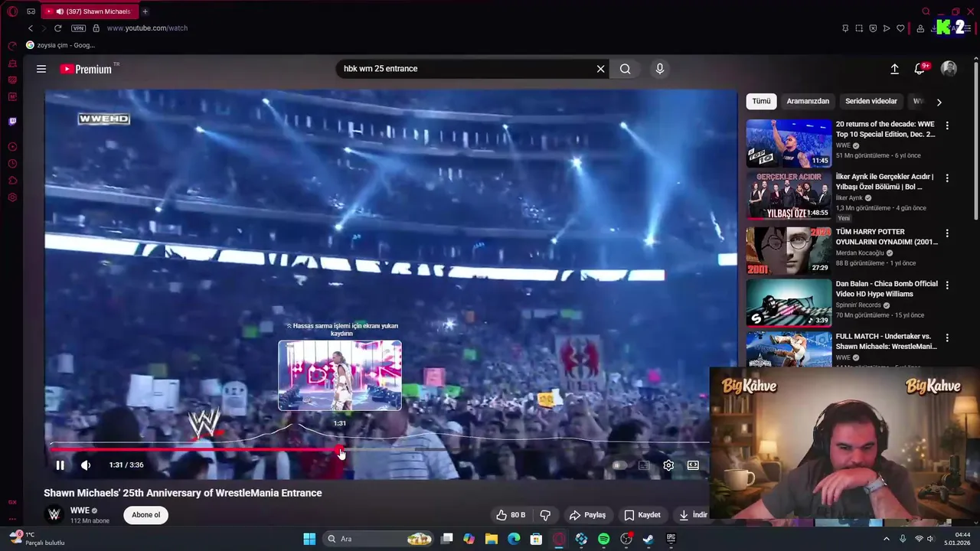Go back with the browser back arrow

[30, 28]
